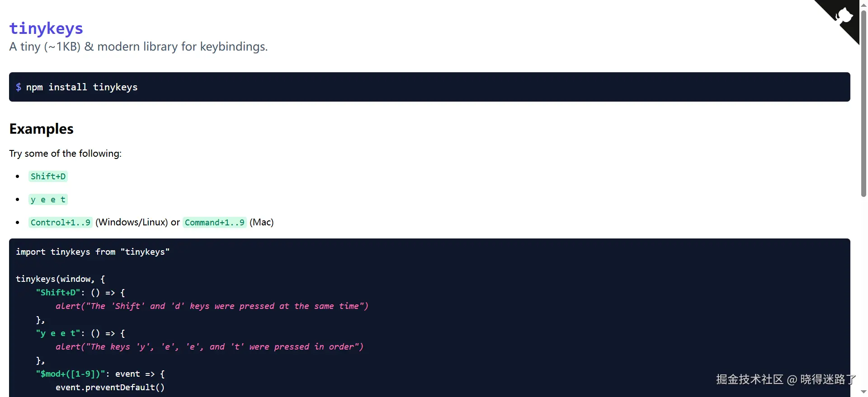The image size is (868, 397).
Task: Click the 'npm install tinykeys' command text
Action: pos(82,87)
